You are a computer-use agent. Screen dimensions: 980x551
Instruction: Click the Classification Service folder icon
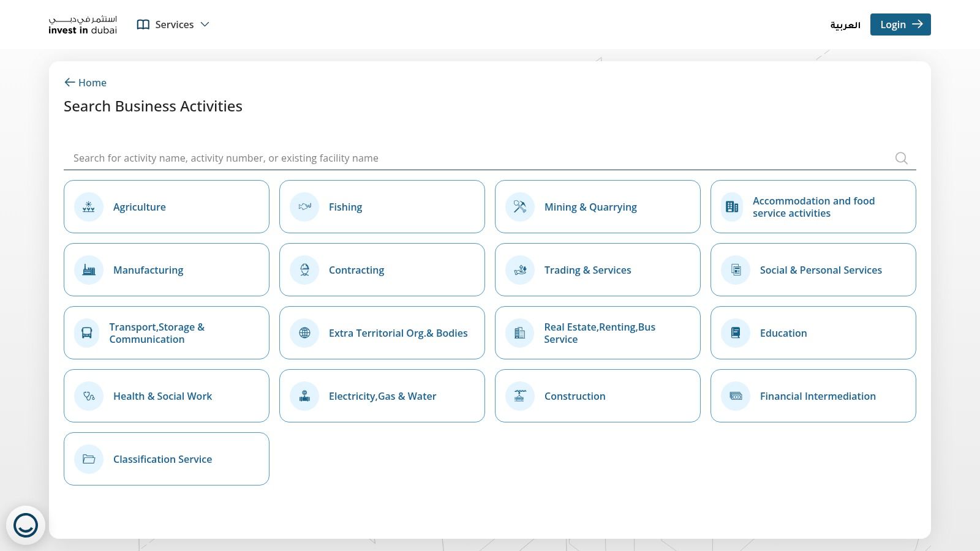pos(88,459)
